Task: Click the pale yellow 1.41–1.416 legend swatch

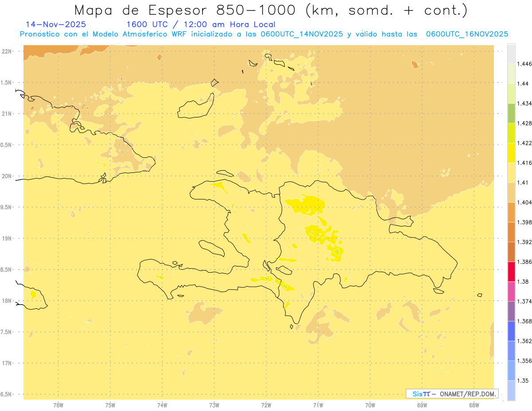Action: click(511, 173)
